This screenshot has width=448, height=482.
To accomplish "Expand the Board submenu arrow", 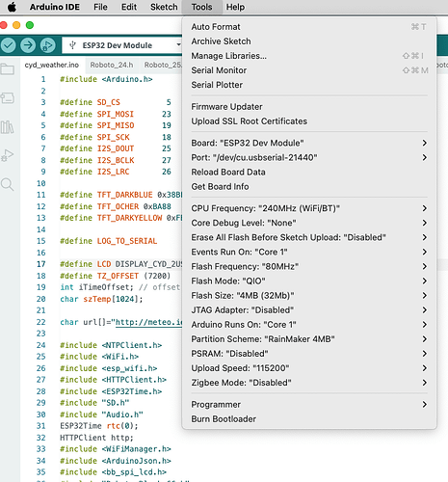I will click(425, 143).
